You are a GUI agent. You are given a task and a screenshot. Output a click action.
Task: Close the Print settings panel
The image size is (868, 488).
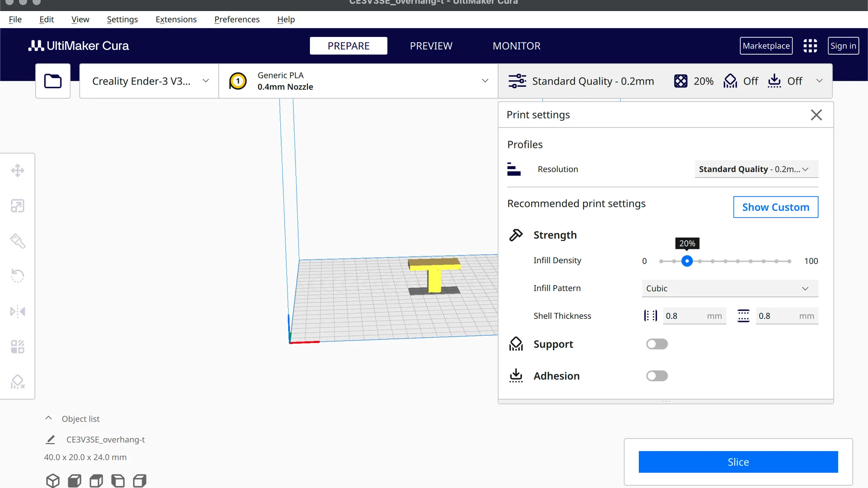click(816, 115)
